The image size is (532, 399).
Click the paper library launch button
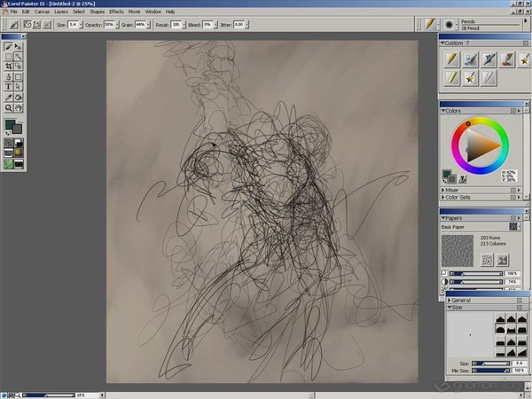tap(513, 227)
